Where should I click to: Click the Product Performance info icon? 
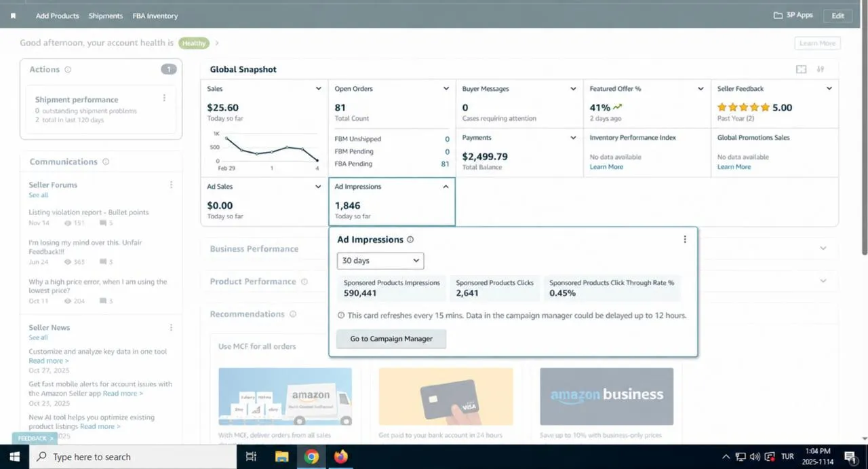pos(304,282)
